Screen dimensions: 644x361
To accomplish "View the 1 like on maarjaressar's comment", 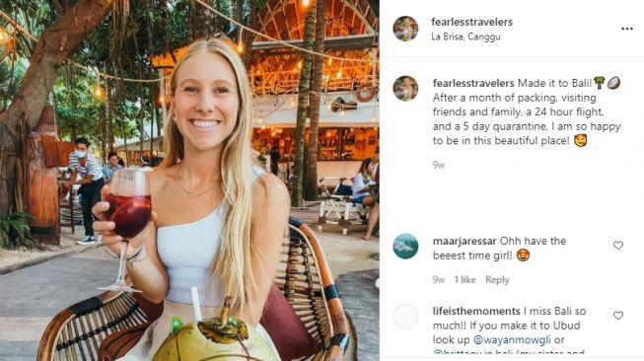I will pos(465,280).
